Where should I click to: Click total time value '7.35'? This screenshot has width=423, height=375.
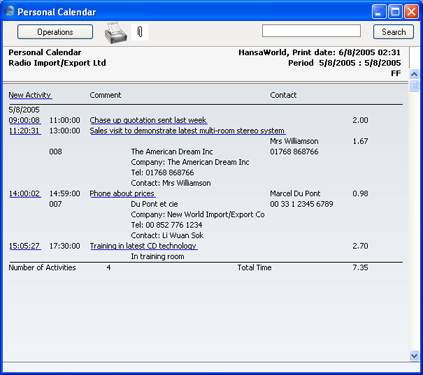pos(360,268)
